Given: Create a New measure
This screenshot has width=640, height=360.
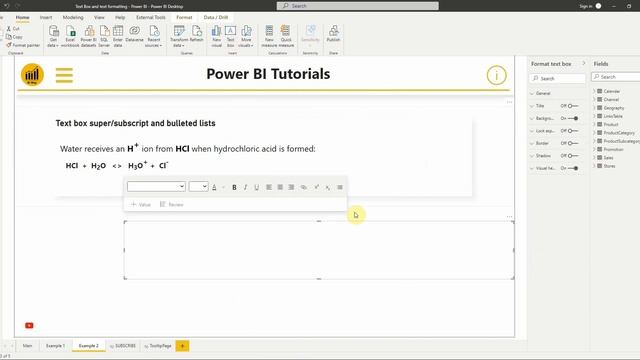Looking at the screenshot, I should 269,36.
